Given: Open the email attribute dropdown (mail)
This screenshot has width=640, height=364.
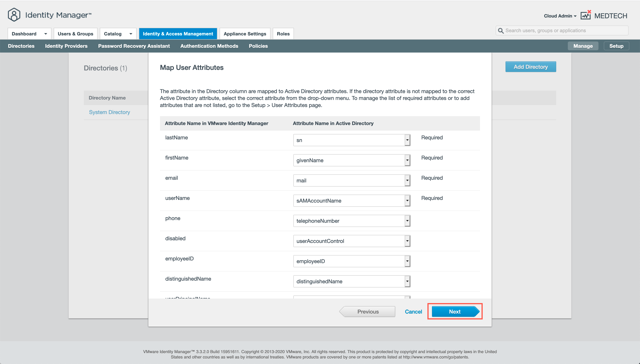Looking at the screenshot, I should tap(407, 180).
